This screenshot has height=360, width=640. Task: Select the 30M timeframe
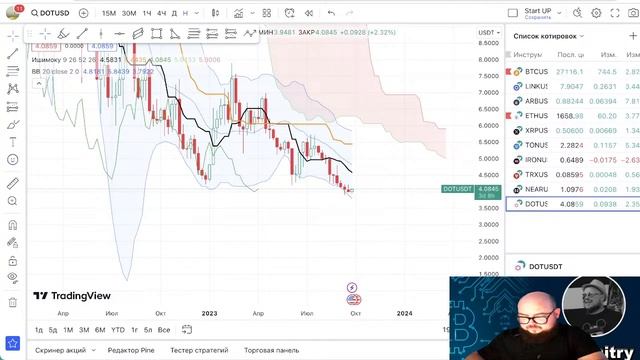[x=129, y=13]
